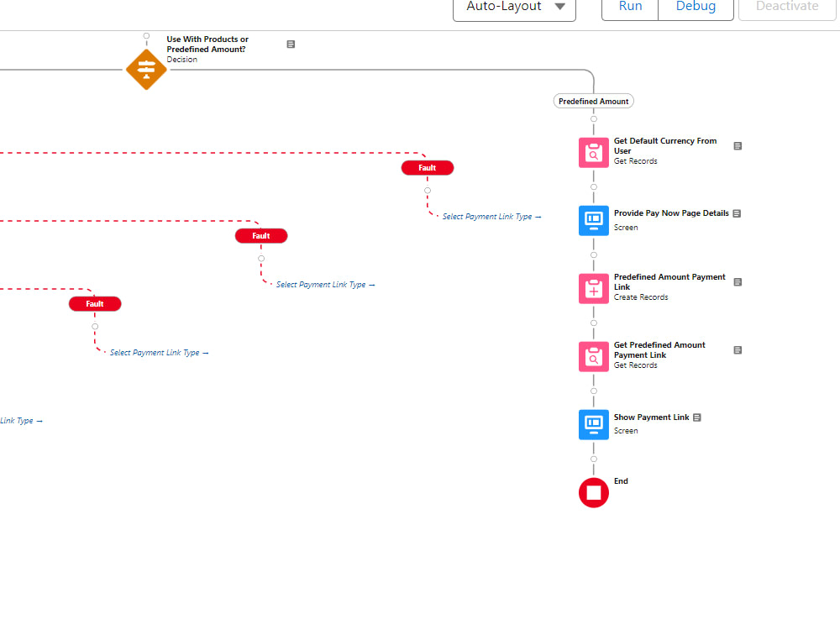Click the red End element icon
Viewport: 840px width, 630px height.
click(594, 493)
